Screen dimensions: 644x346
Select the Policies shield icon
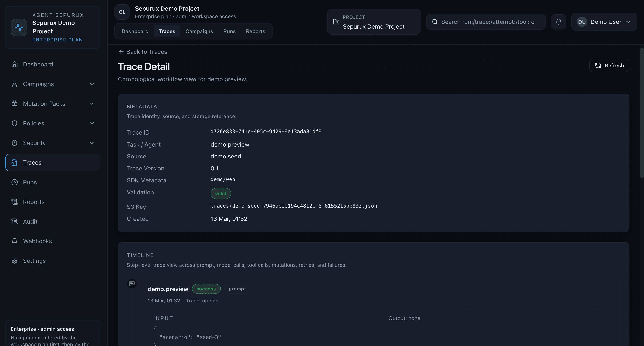(14, 123)
